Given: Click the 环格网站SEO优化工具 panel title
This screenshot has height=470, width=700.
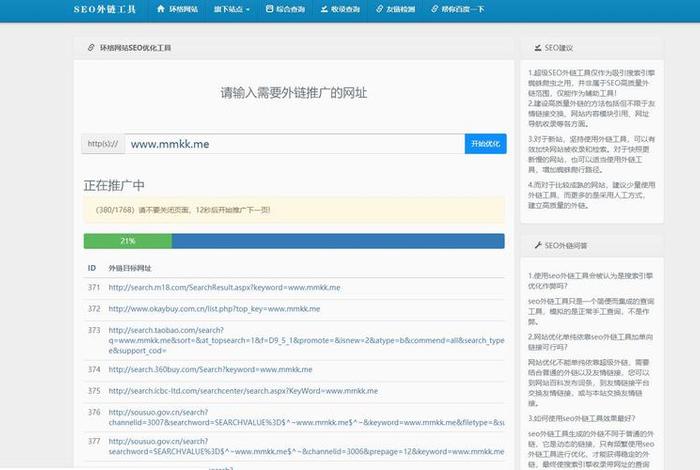Looking at the screenshot, I should pyautogui.click(x=135, y=48).
